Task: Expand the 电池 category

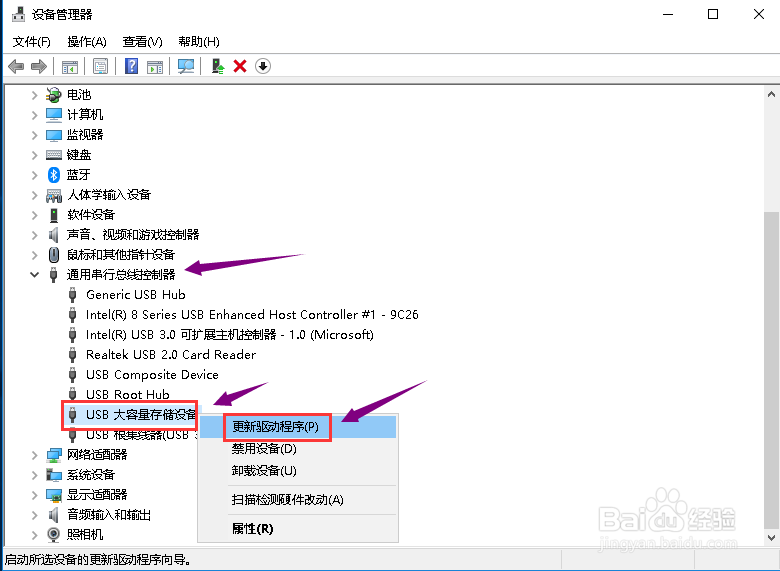Action: (x=34, y=95)
